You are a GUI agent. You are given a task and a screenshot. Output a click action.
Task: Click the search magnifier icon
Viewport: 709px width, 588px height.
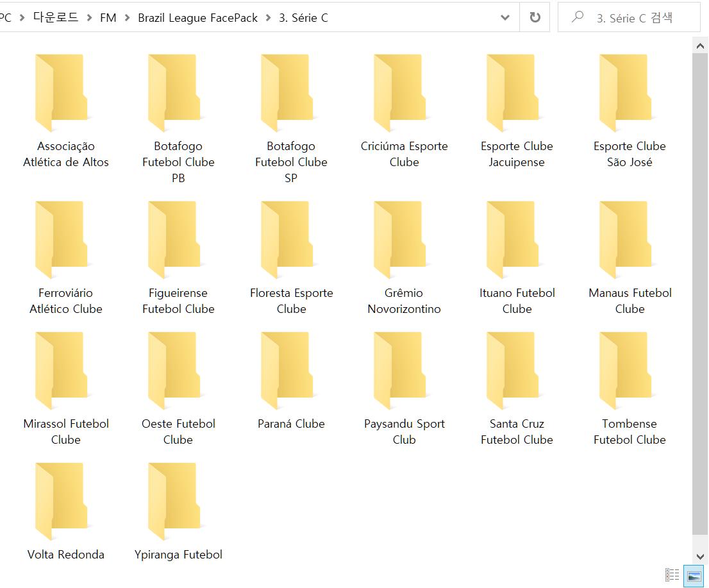578,17
